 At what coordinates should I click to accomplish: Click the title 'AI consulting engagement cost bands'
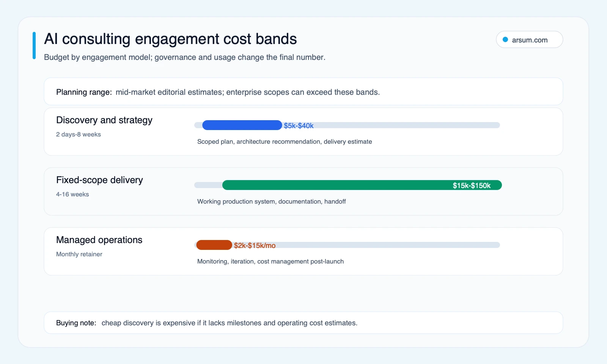tap(170, 39)
